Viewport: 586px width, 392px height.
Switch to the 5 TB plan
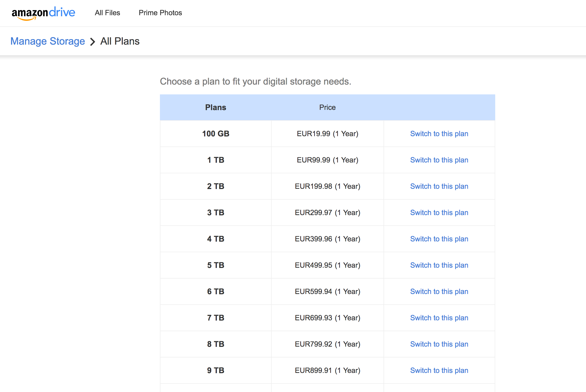[x=439, y=265]
